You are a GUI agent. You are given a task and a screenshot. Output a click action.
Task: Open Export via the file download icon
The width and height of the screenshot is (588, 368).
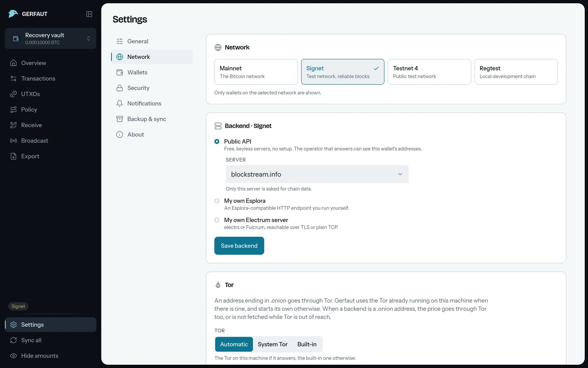point(14,156)
